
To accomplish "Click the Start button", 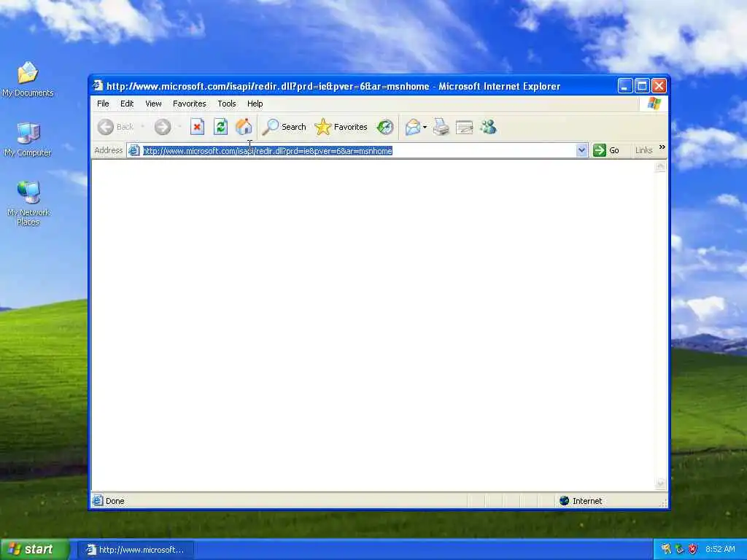I will tap(34, 549).
